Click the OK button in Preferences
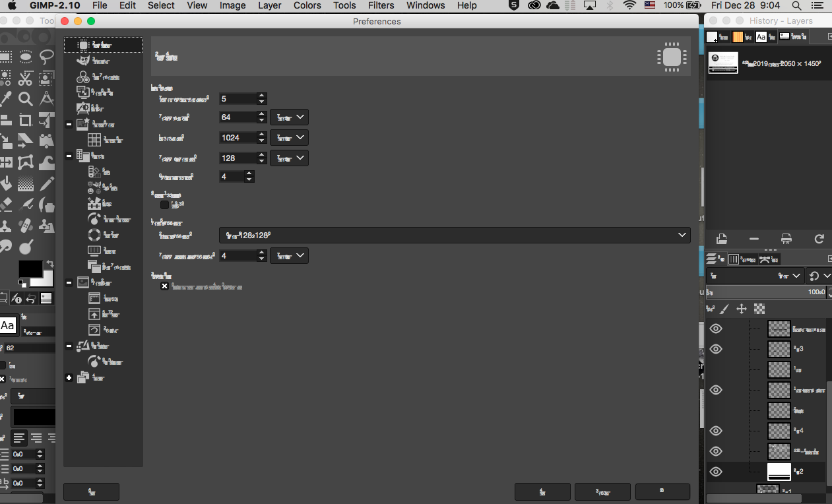 (x=662, y=491)
